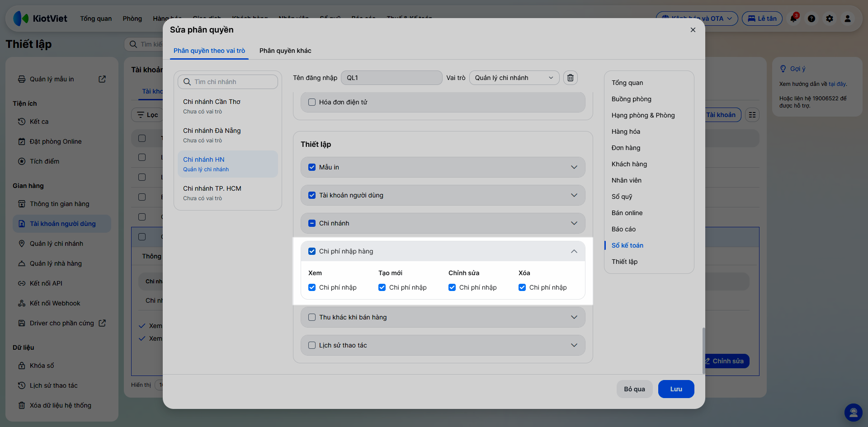
Task: Click the Lưu button
Action: [676, 389]
